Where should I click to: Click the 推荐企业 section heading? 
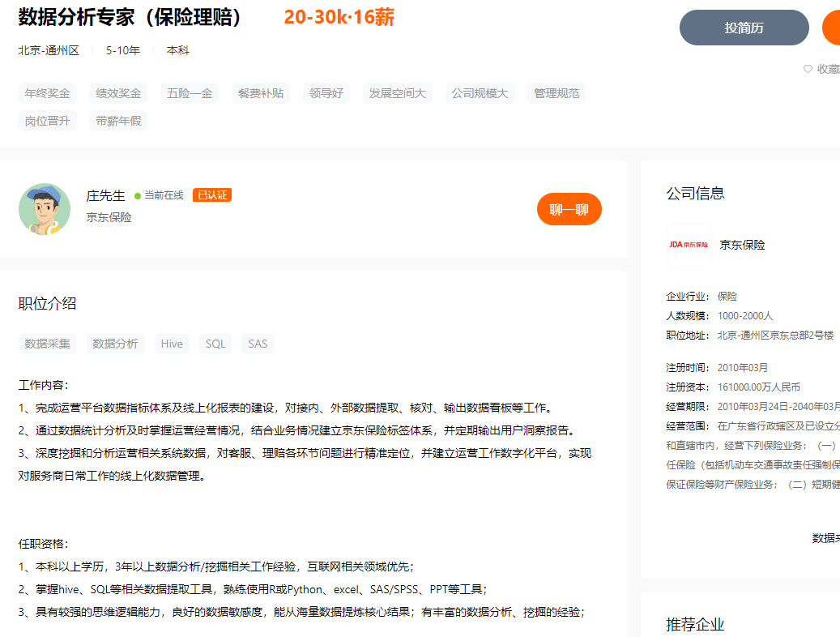coord(695,624)
